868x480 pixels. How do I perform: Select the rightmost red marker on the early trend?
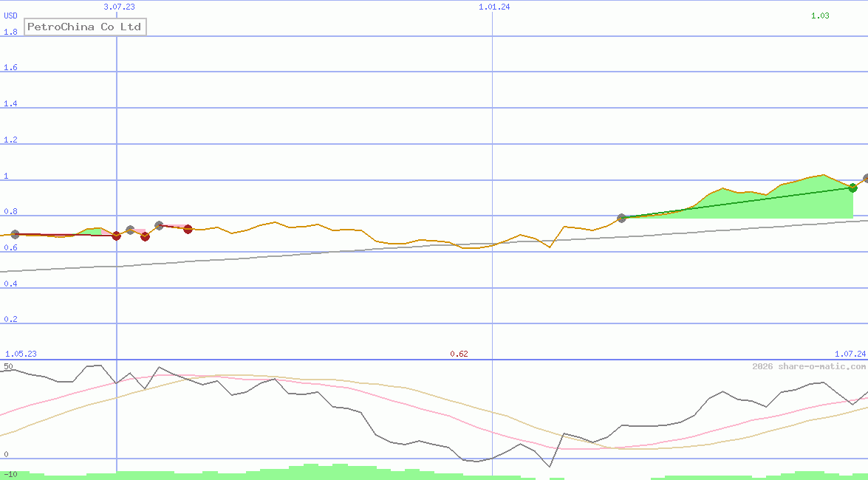click(188, 230)
